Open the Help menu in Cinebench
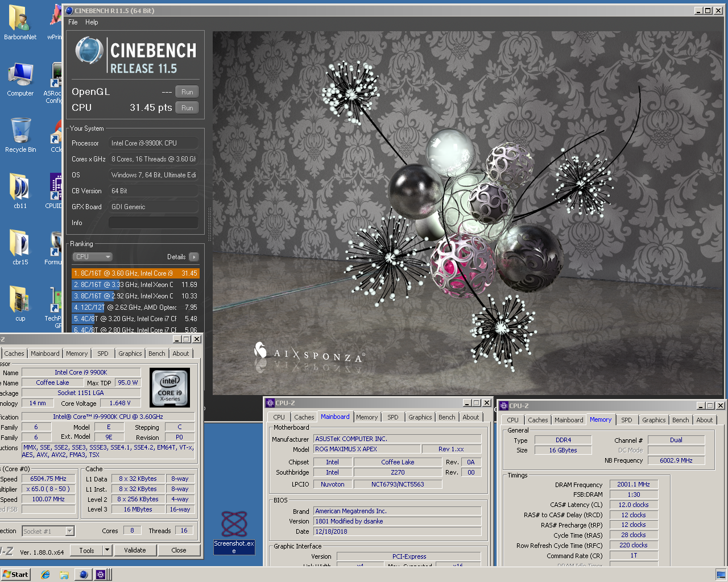Viewport: 728px width, 582px height. click(92, 22)
